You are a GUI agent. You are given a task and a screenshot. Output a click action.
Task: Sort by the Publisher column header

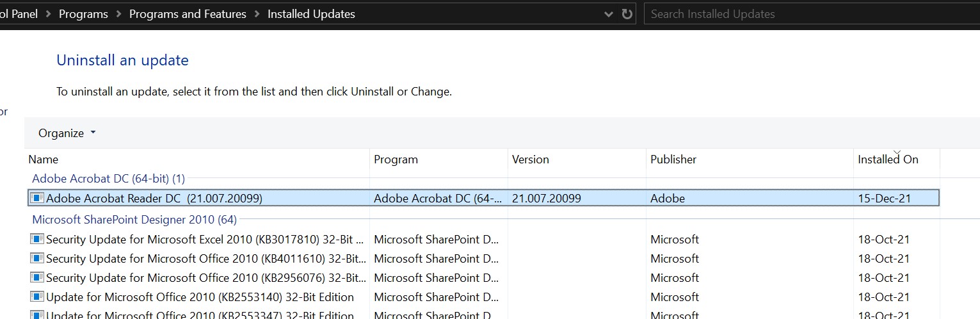click(750, 159)
